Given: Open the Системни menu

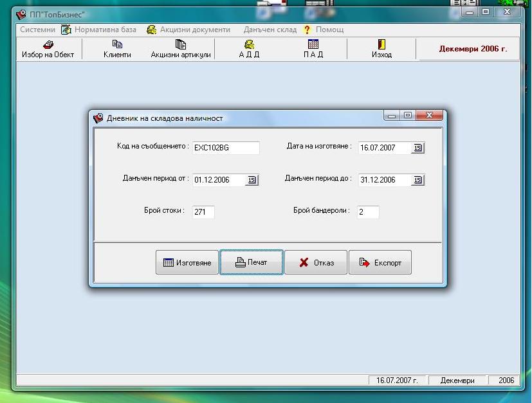Looking at the screenshot, I should [x=37, y=30].
